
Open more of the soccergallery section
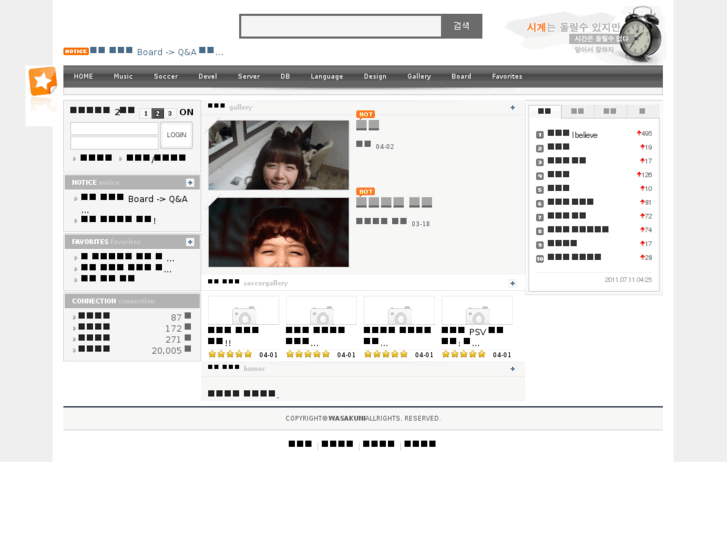(512, 283)
